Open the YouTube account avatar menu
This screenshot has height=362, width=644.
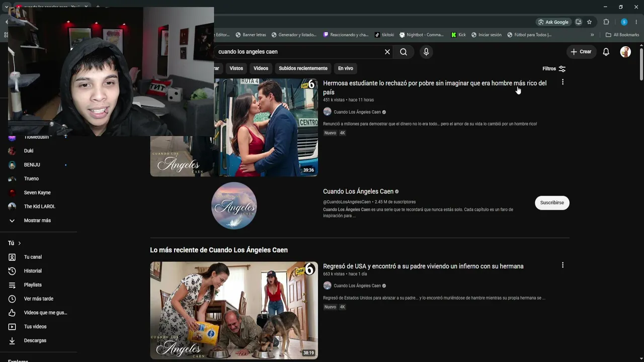(x=625, y=52)
